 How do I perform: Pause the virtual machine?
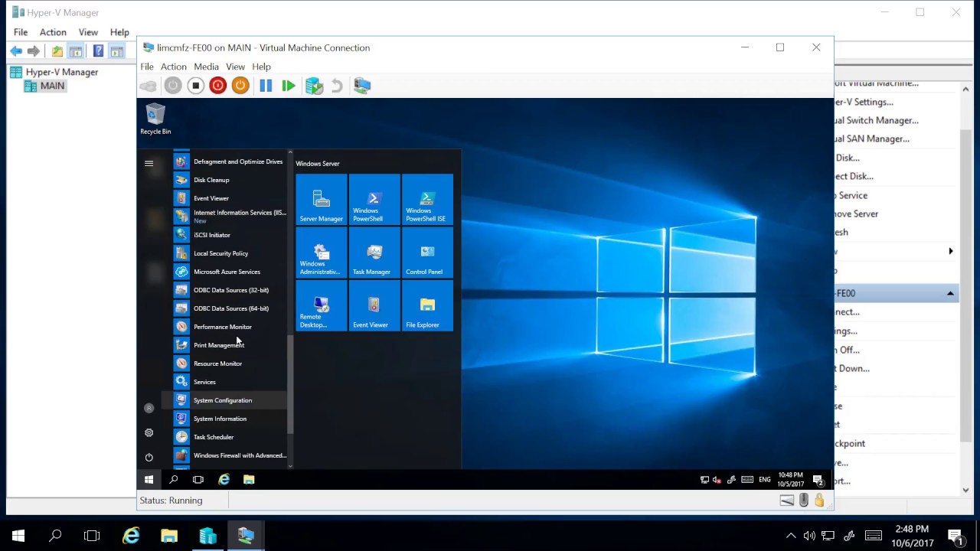[x=266, y=86]
